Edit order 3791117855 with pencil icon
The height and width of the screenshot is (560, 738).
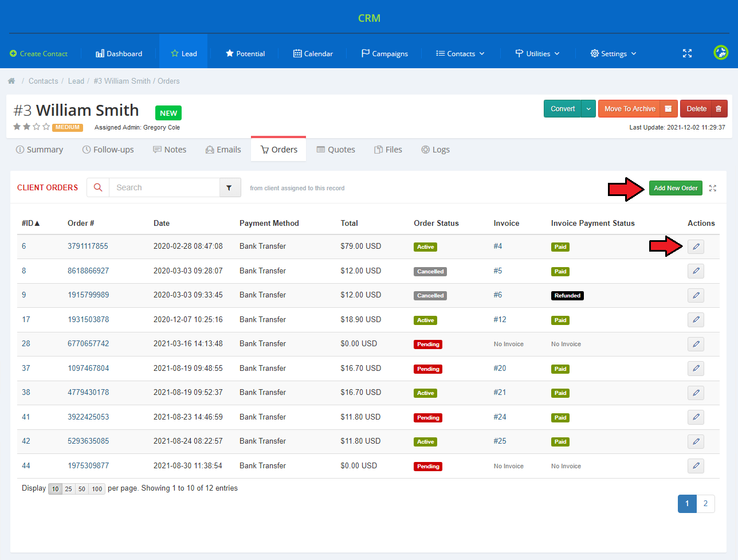click(696, 246)
